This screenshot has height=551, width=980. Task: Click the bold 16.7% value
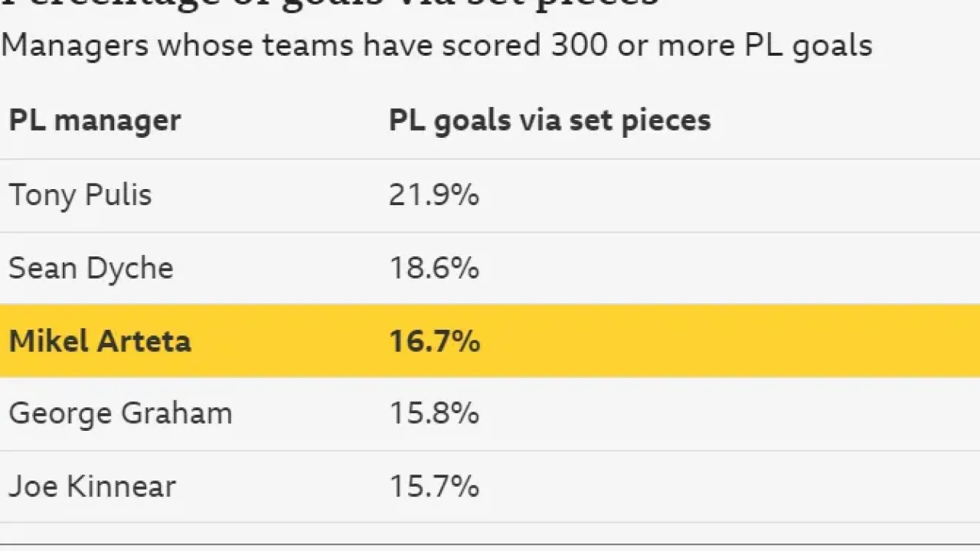pos(434,341)
